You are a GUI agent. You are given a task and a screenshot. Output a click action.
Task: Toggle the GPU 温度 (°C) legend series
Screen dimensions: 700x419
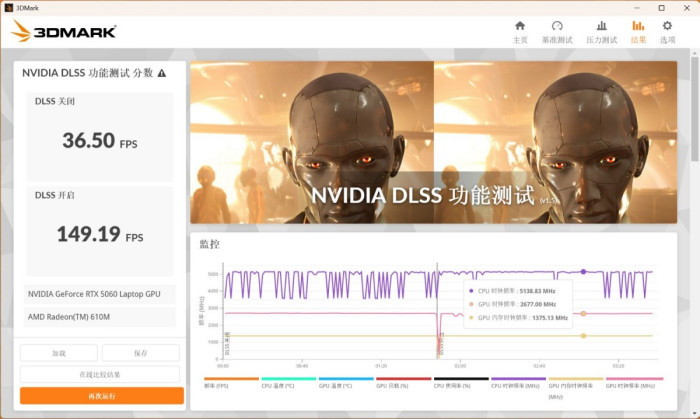[346, 383]
